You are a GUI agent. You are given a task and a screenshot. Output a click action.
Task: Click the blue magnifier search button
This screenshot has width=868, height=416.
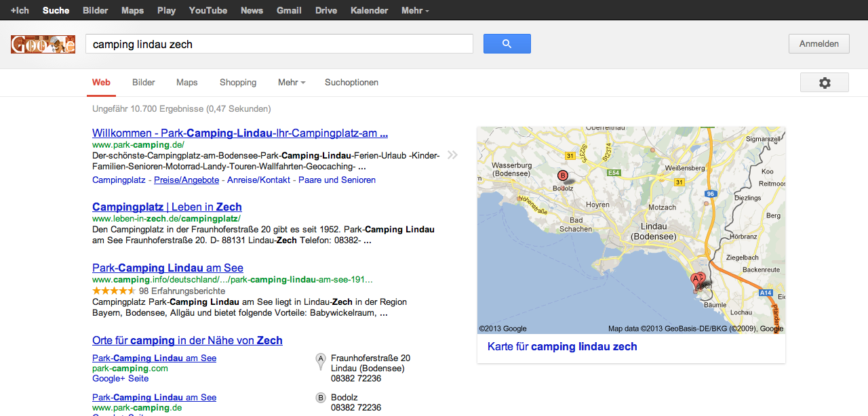tap(507, 44)
